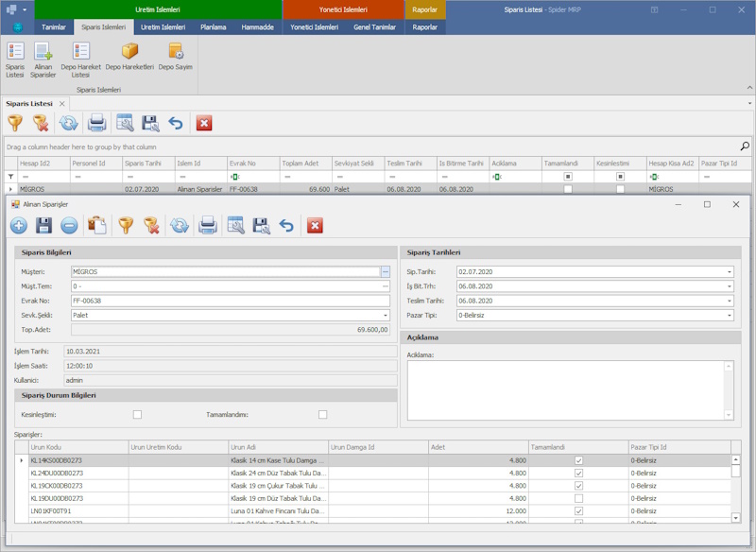Viewport: 756px width, 552px height.
Task: Delete record minus icon in Alinan Siparişler
Action: pos(69,225)
